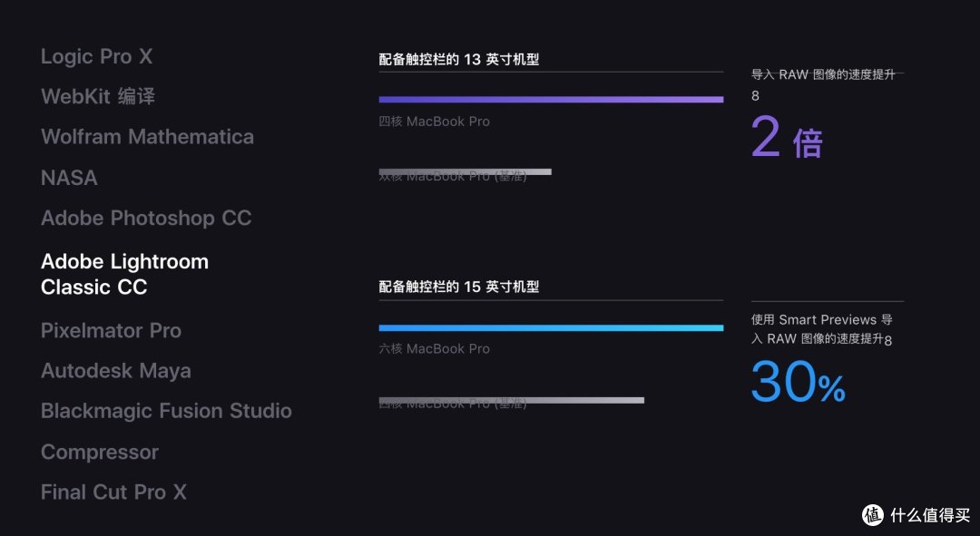Open Final Cut Pro X results
980x536 pixels.
(113, 492)
